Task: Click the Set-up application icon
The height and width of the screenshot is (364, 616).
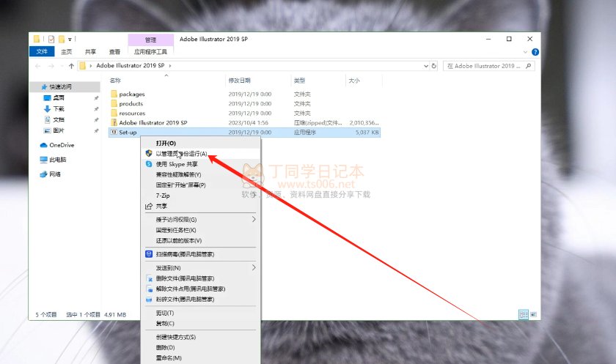Action: pos(114,132)
